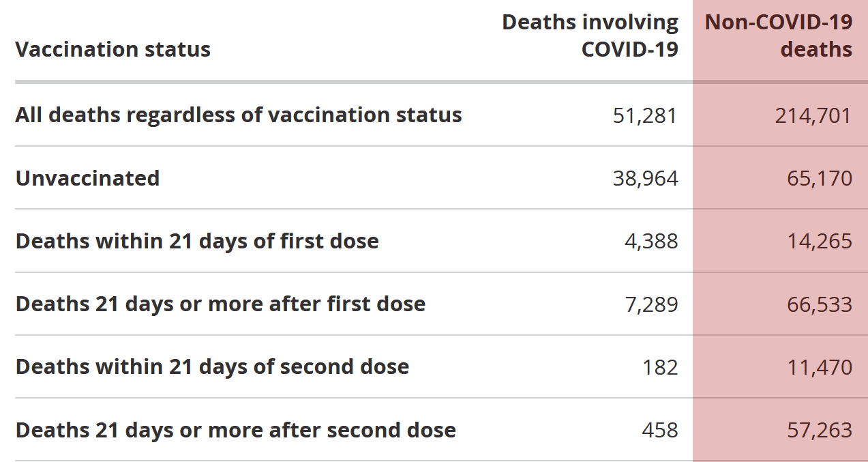This screenshot has height=462, width=868.
Task: Click the 182 value cell
Action: point(660,367)
